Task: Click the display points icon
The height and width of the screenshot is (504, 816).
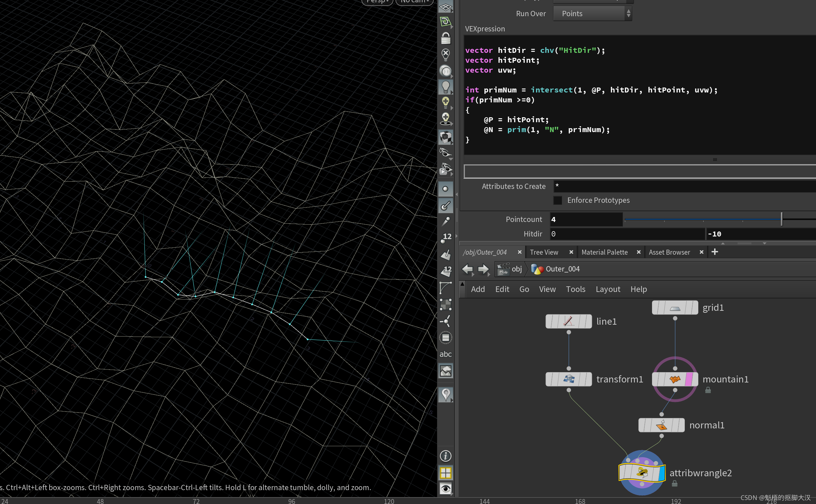Action: pyautogui.click(x=445, y=189)
